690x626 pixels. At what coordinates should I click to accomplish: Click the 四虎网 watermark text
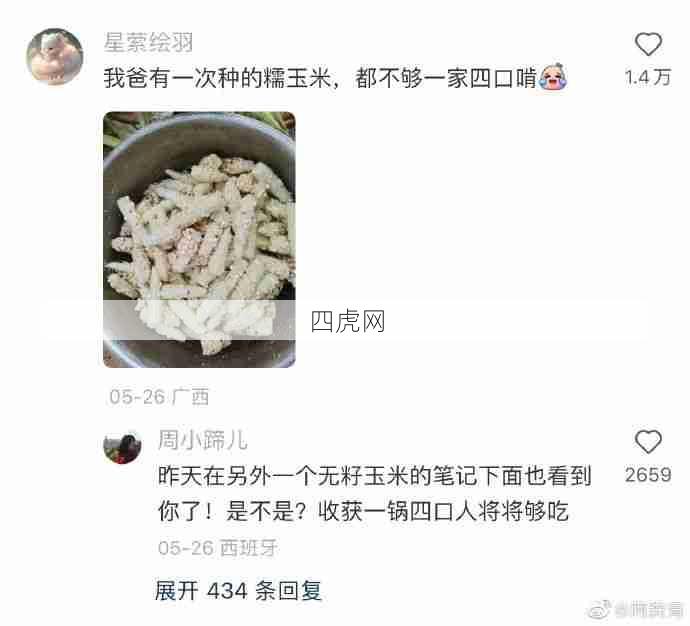(x=348, y=321)
